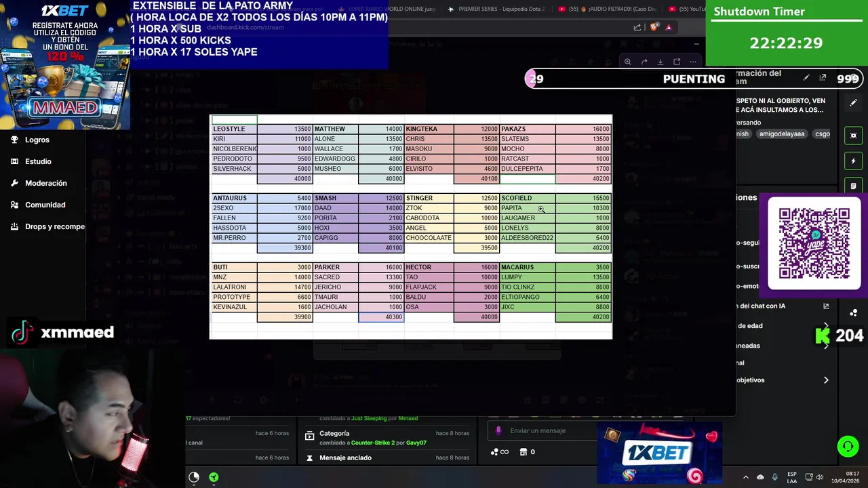This screenshot has height=488, width=868.
Task: Click the green notes document button
Action: (x=853, y=186)
